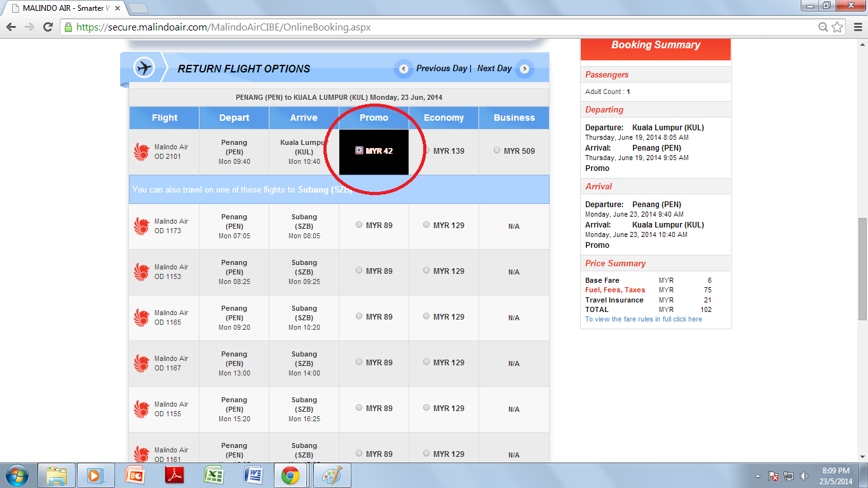Screen dimensions: 868x488
Task: Bookmark page with the star icon
Action: pyautogui.click(x=837, y=27)
